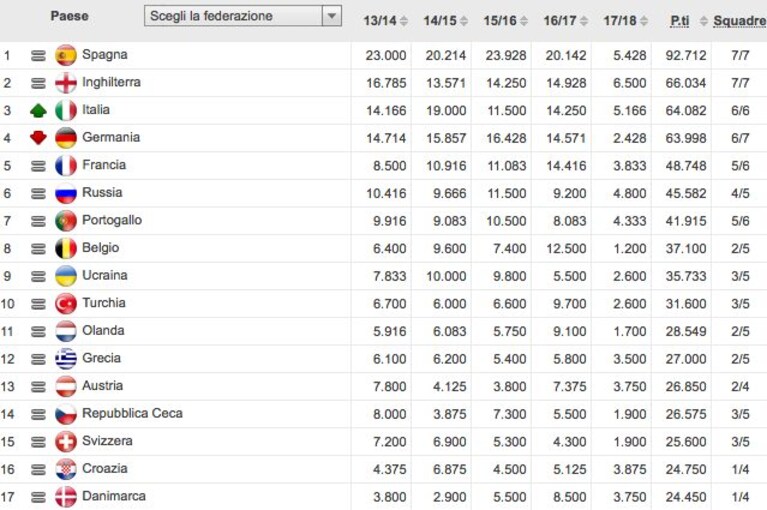The height and width of the screenshot is (510, 767).
Task: Click the Germania flag icon
Action: [66, 138]
